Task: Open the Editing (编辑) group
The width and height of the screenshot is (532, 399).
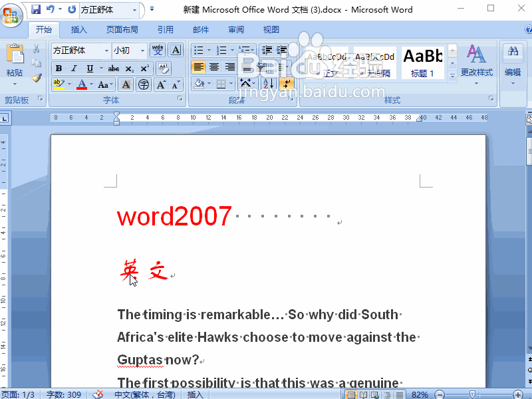Action: 513,65
